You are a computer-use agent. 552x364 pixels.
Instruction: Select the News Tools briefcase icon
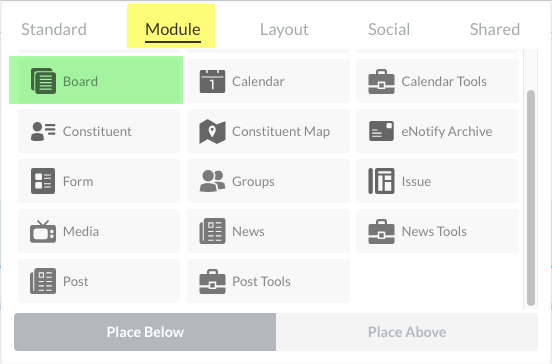[x=381, y=231]
